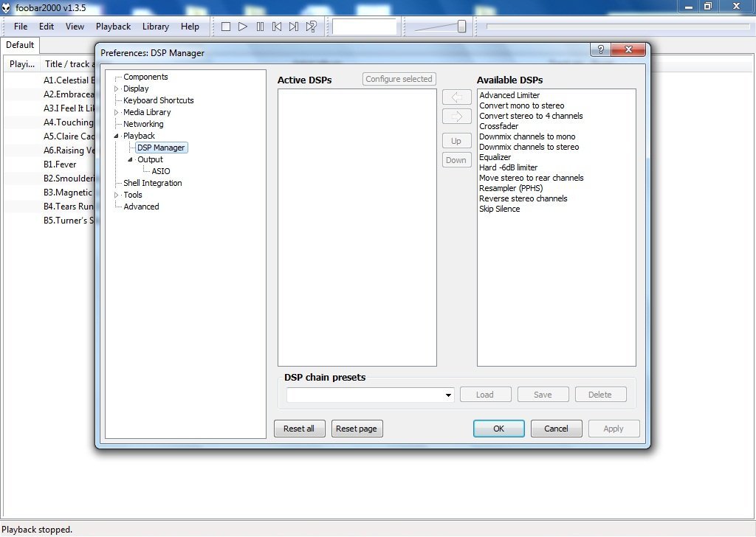This screenshot has height=537, width=756.
Task: Click the Pause toolbar icon
Action: point(261,27)
